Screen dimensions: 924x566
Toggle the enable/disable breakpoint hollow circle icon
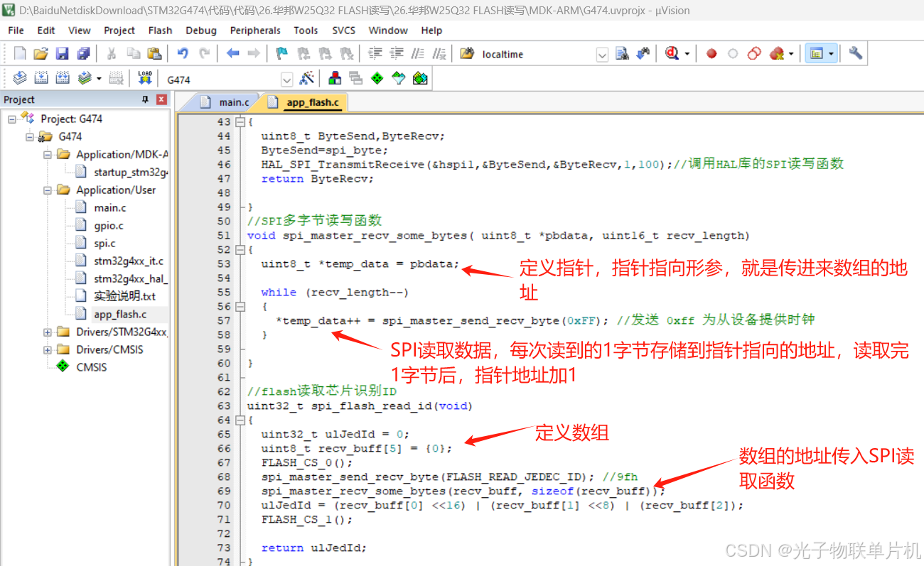(x=733, y=54)
